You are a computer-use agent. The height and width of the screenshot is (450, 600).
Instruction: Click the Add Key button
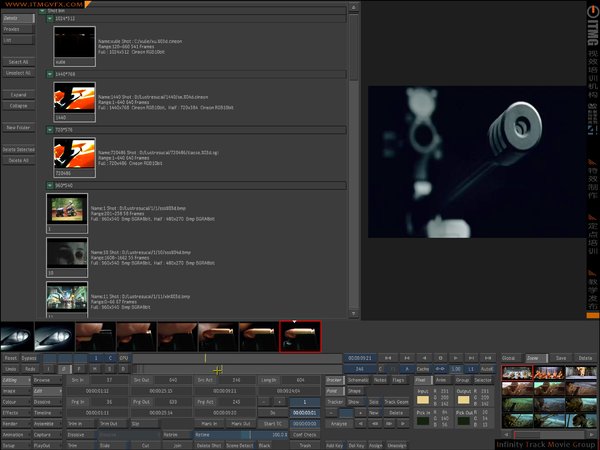(336, 444)
